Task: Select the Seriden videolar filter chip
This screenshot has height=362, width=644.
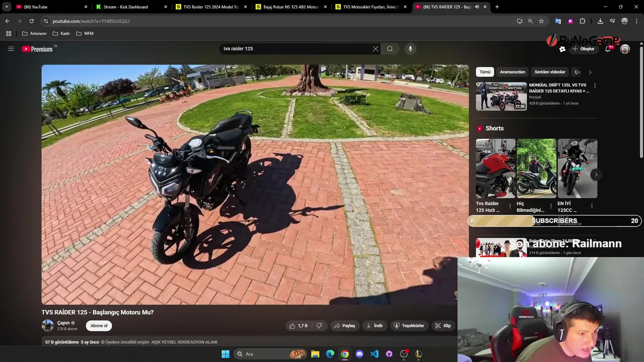Action: pyautogui.click(x=549, y=72)
